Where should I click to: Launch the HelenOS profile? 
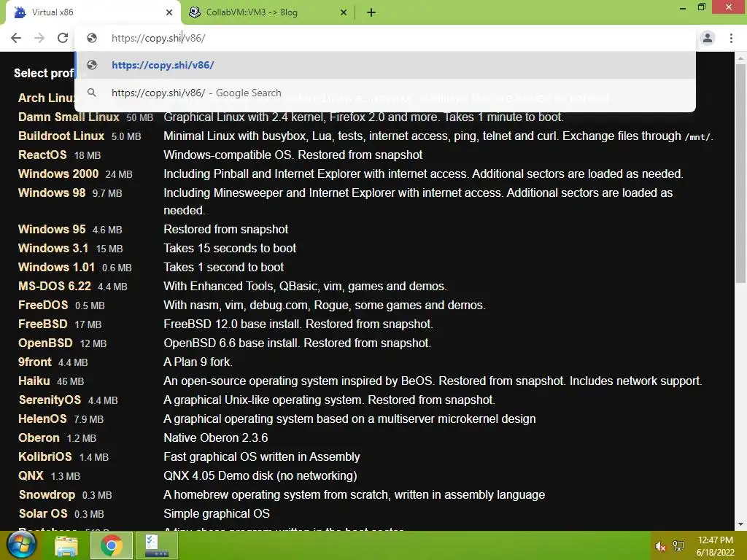pyautogui.click(x=42, y=419)
